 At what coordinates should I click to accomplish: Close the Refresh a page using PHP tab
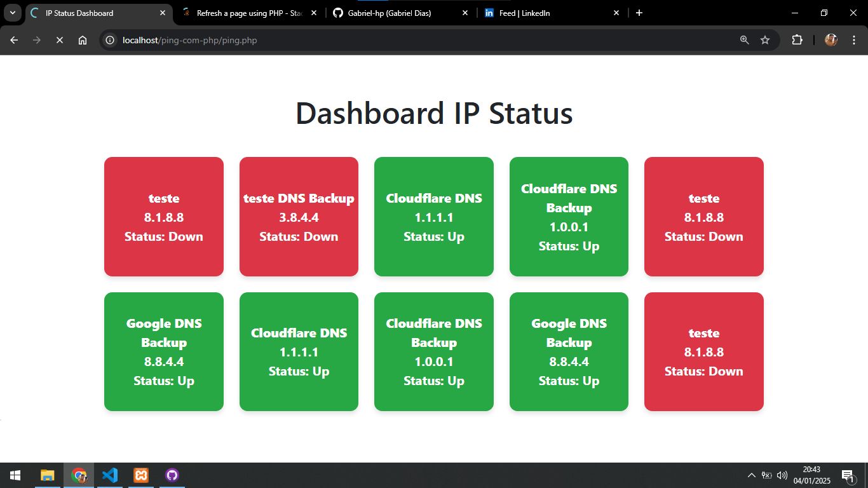pos(313,13)
